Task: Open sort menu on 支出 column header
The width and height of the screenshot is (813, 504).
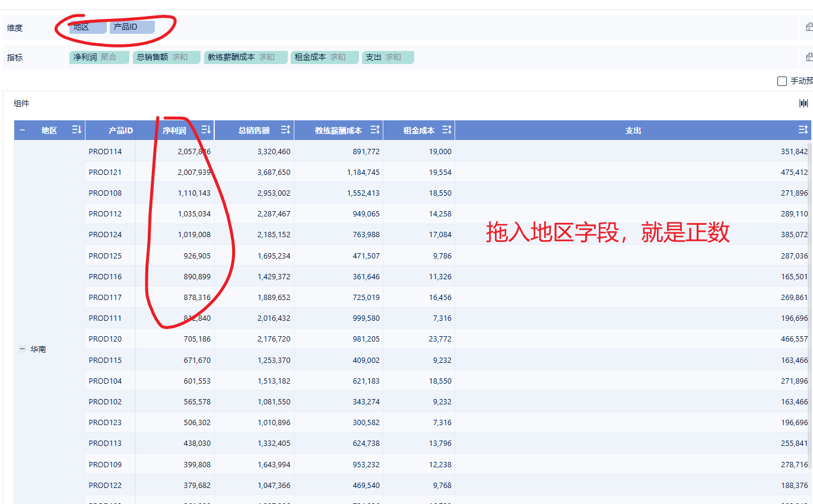Action: point(803,130)
